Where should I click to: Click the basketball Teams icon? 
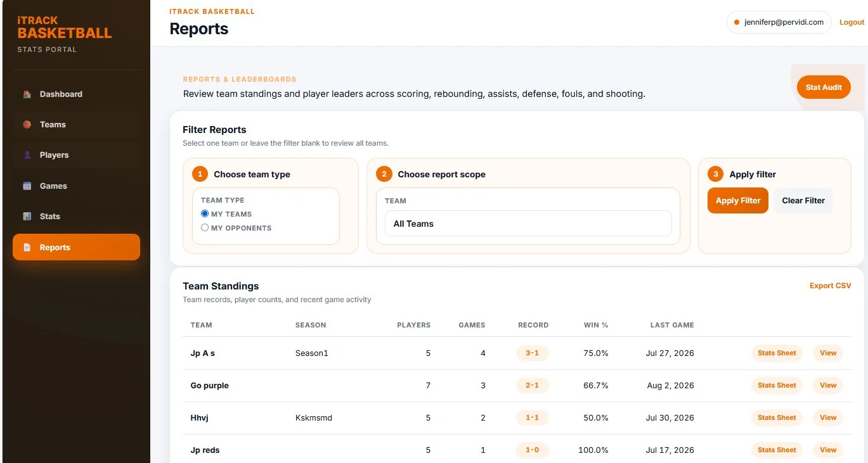coord(27,125)
